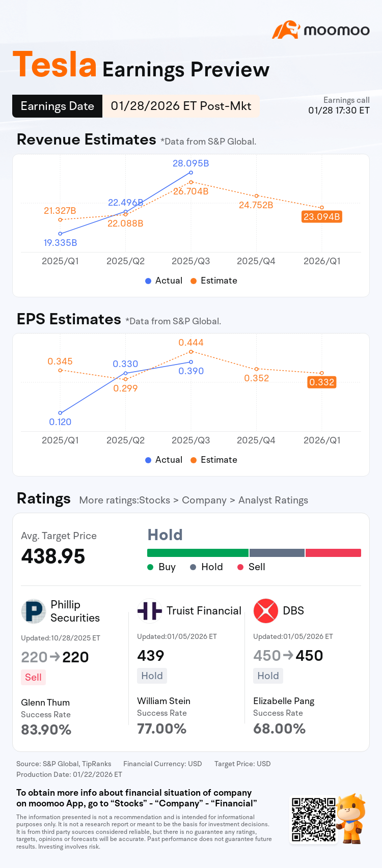Click the moomoo bull logo icon
The width and height of the screenshot is (382, 868).
286,30
